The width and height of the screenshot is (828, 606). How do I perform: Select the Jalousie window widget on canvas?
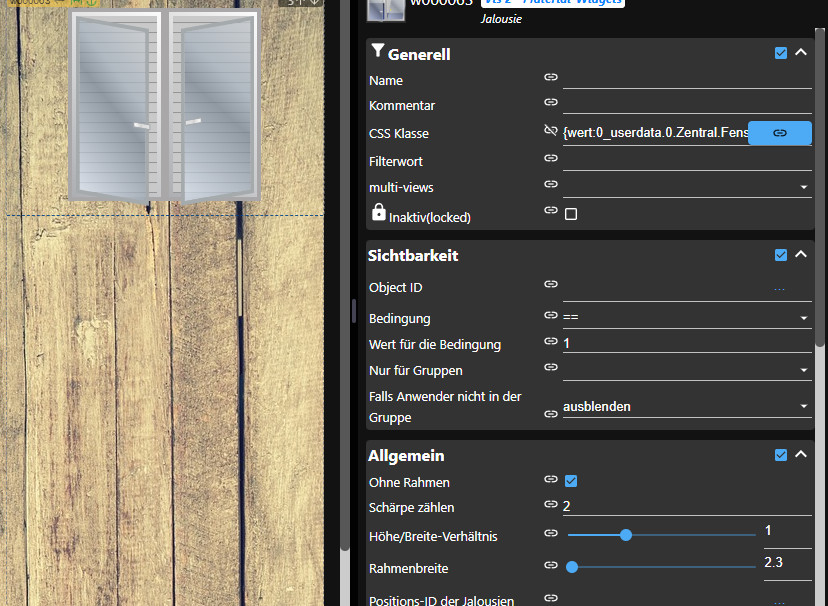(164, 105)
